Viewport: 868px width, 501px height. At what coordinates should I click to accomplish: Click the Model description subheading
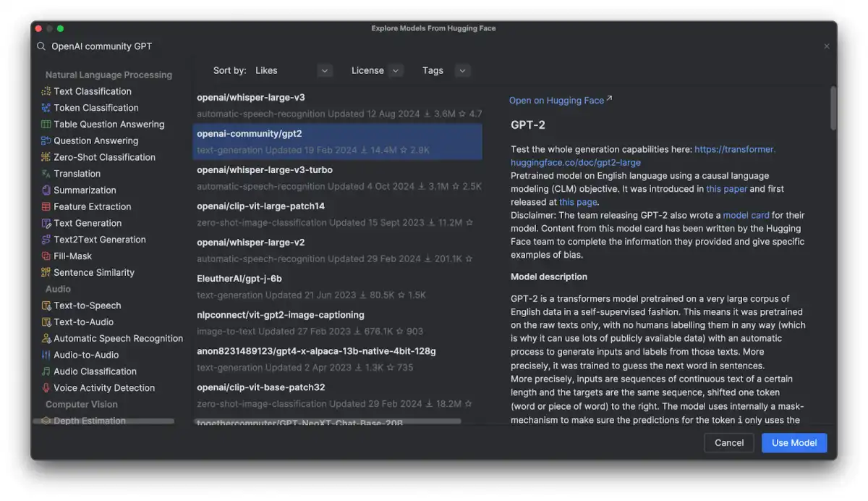pyautogui.click(x=549, y=277)
